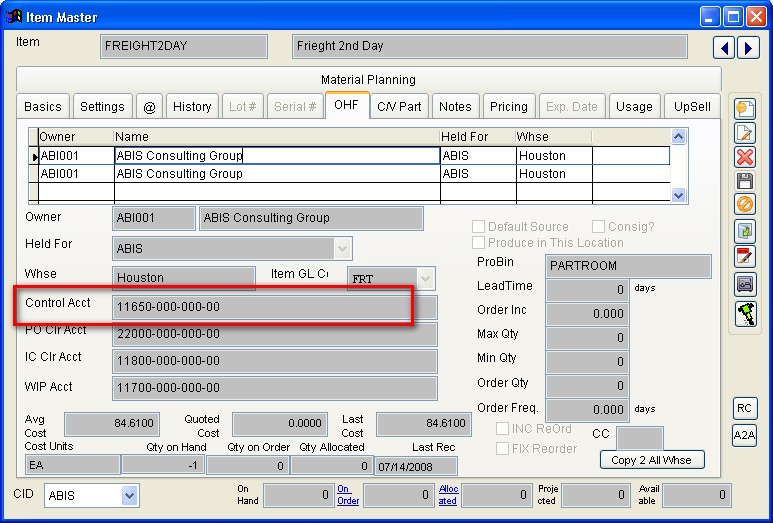
Task: Click the orange cancel circle icon
Action: click(744, 206)
